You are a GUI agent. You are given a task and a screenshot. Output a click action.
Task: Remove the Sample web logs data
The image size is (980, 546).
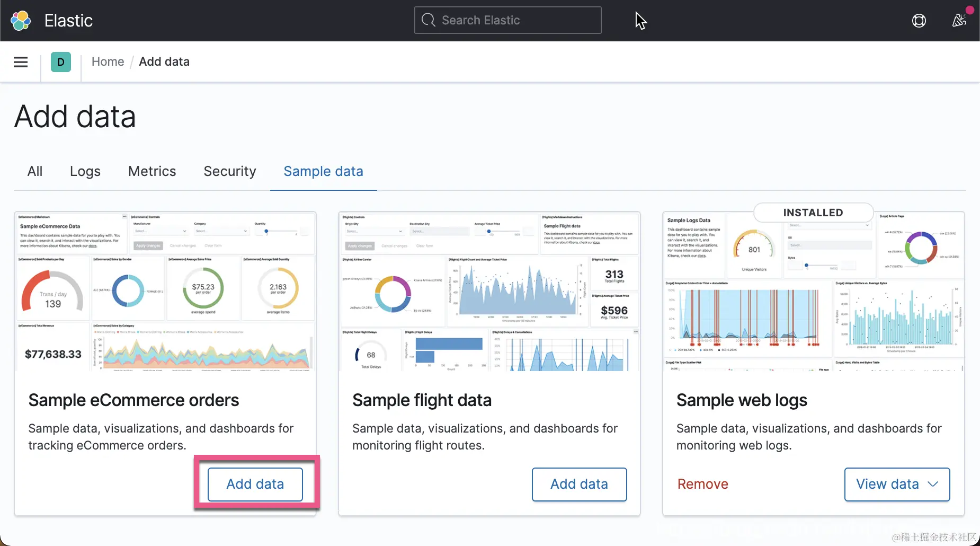(703, 484)
